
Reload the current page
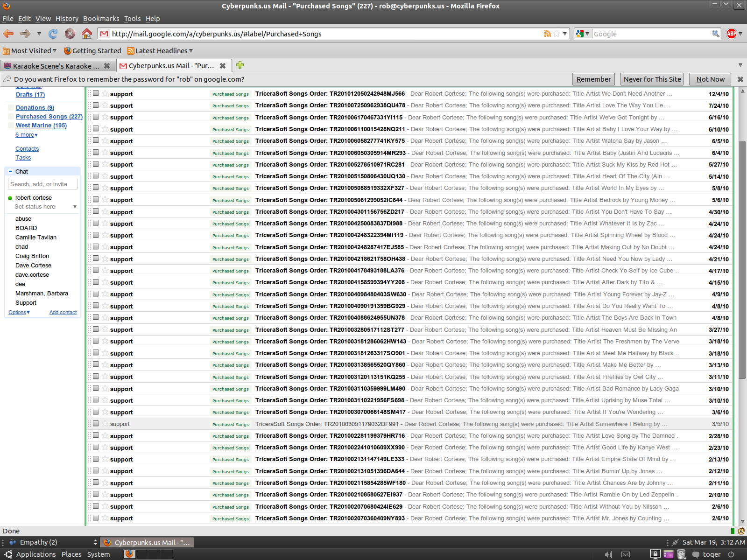(x=53, y=34)
